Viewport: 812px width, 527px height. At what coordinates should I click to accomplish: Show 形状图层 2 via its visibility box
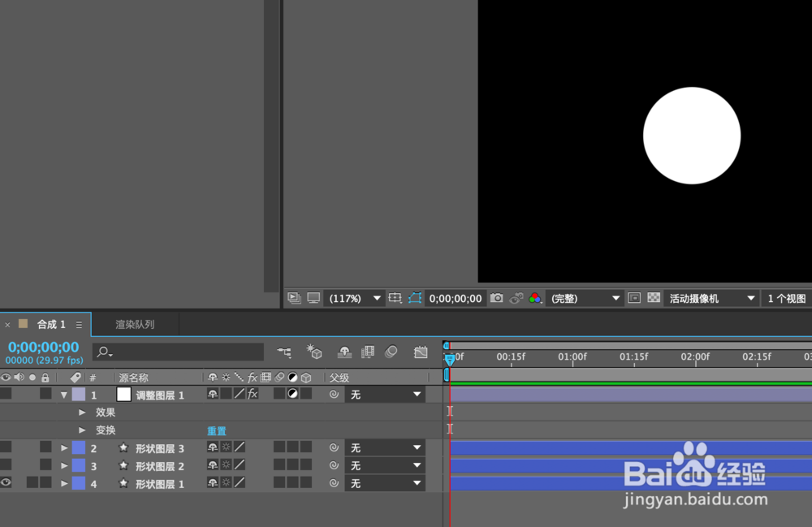click(x=6, y=464)
